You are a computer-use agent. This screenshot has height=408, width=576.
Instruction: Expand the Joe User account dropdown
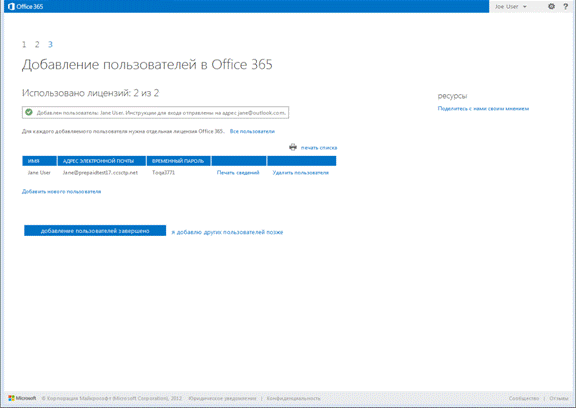511,7
